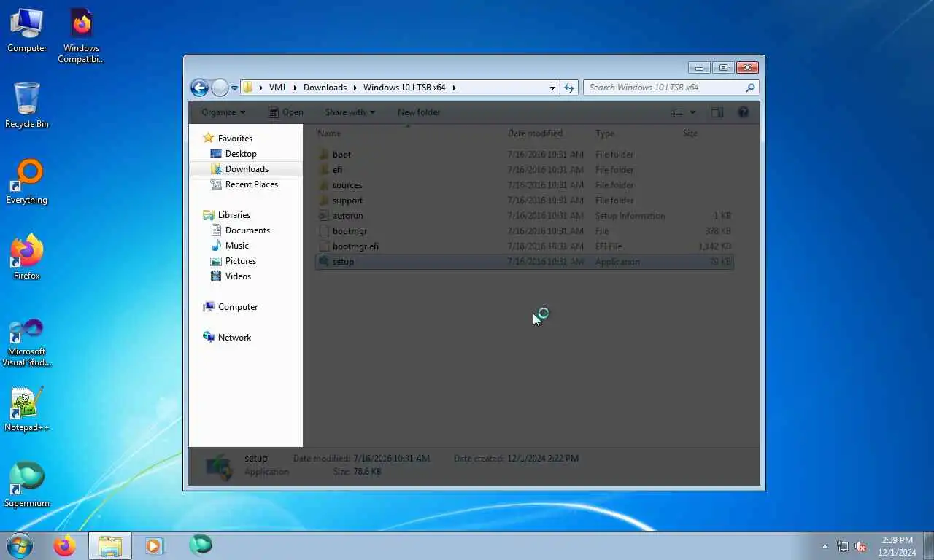
Task: Open the address bar history dropdown
Action: [552, 87]
